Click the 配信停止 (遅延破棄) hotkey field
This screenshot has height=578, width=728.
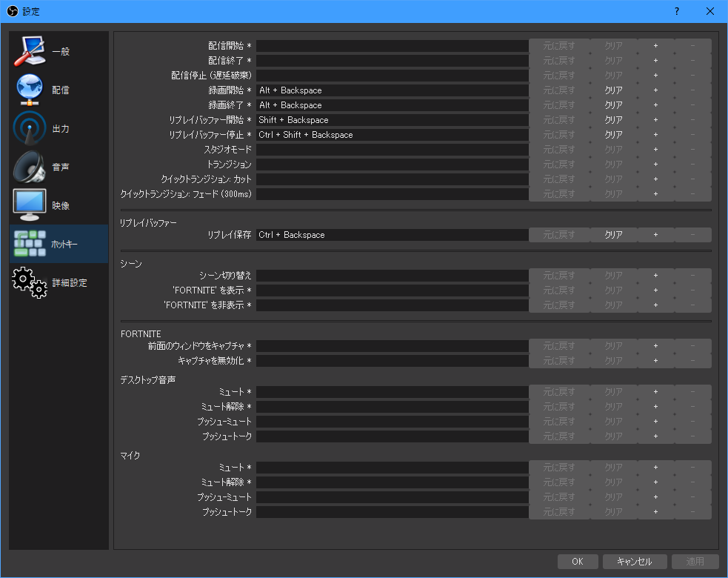point(393,76)
